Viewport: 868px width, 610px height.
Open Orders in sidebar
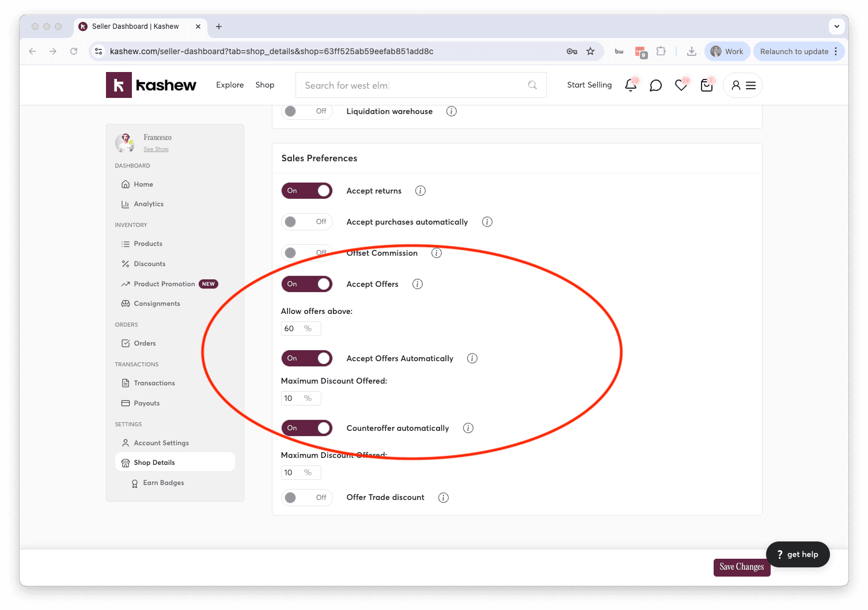[139, 343]
